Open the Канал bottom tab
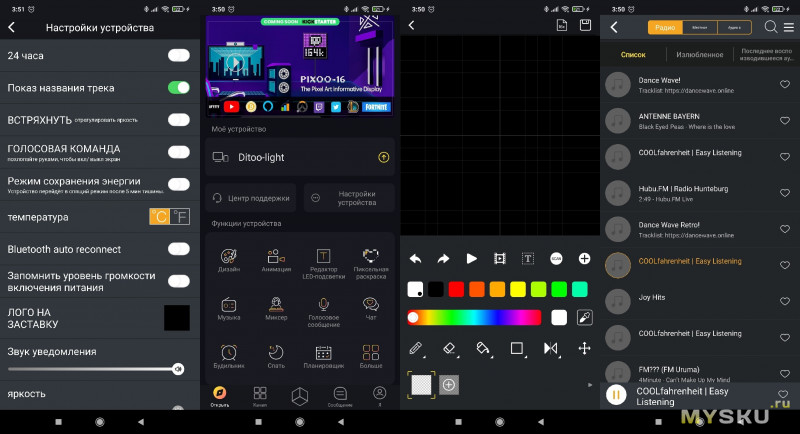This screenshot has width=800, height=434. [x=260, y=396]
